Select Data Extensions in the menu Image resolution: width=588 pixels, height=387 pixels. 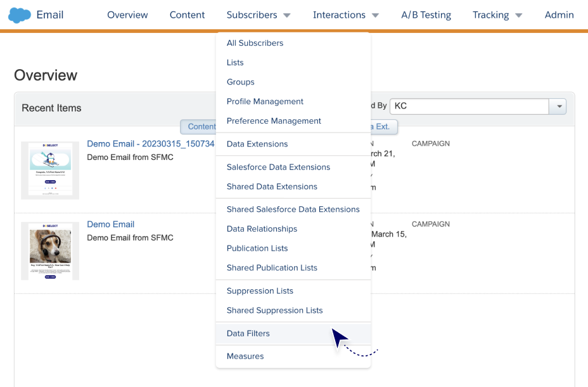pos(257,144)
